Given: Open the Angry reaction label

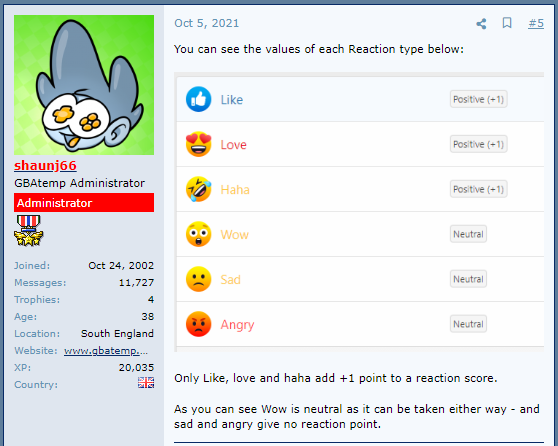Looking at the screenshot, I should [x=237, y=325].
